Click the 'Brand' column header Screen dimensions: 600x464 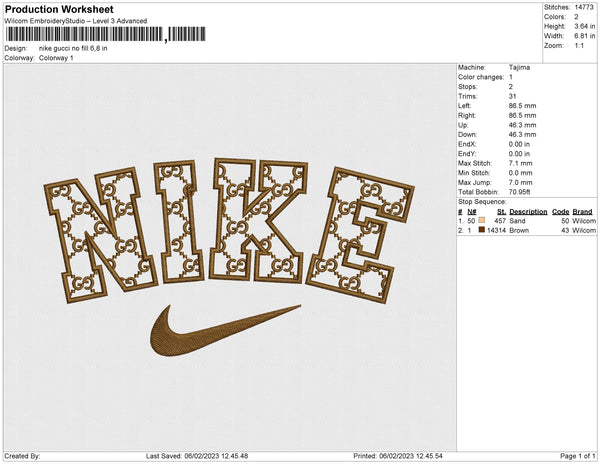coord(582,212)
